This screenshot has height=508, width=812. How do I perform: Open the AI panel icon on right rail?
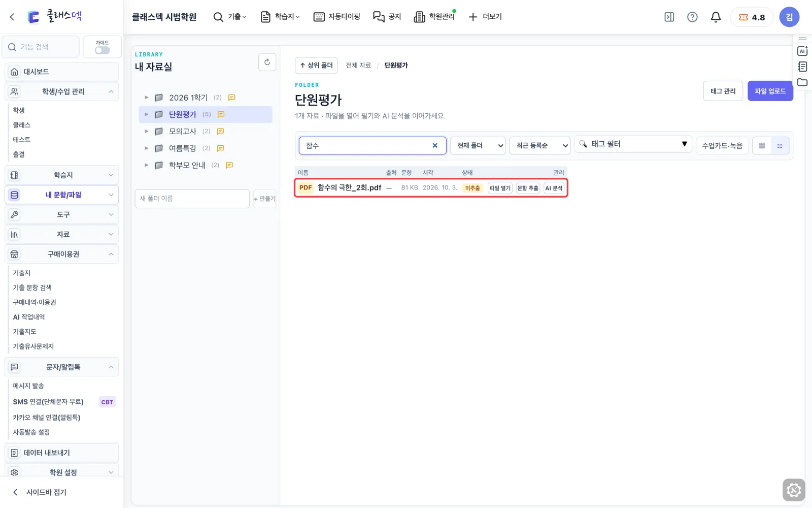(x=802, y=51)
